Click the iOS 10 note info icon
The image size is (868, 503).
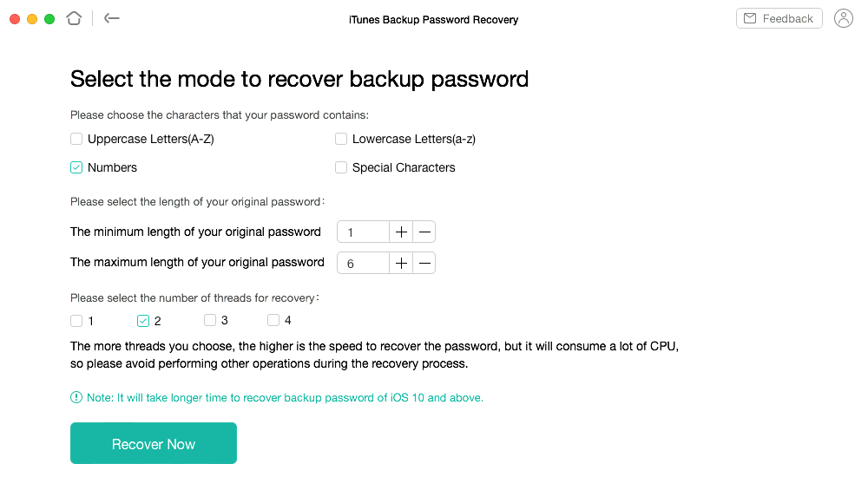(x=76, y=397)
